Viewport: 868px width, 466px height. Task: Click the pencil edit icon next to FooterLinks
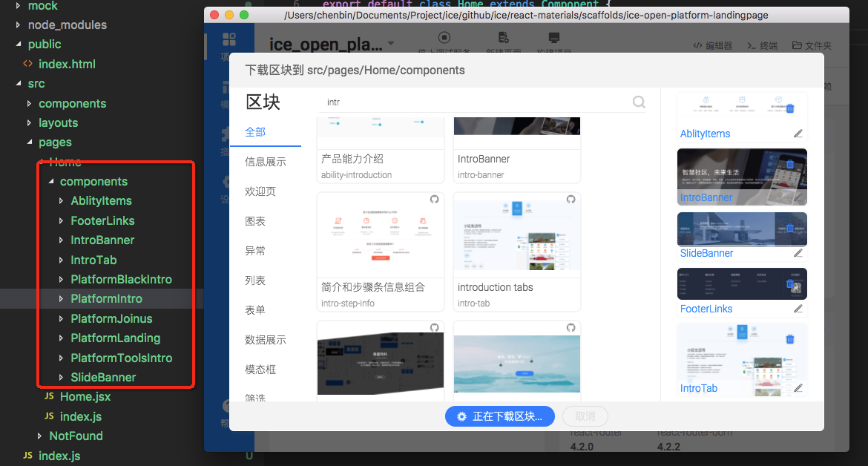coord(798,310)
